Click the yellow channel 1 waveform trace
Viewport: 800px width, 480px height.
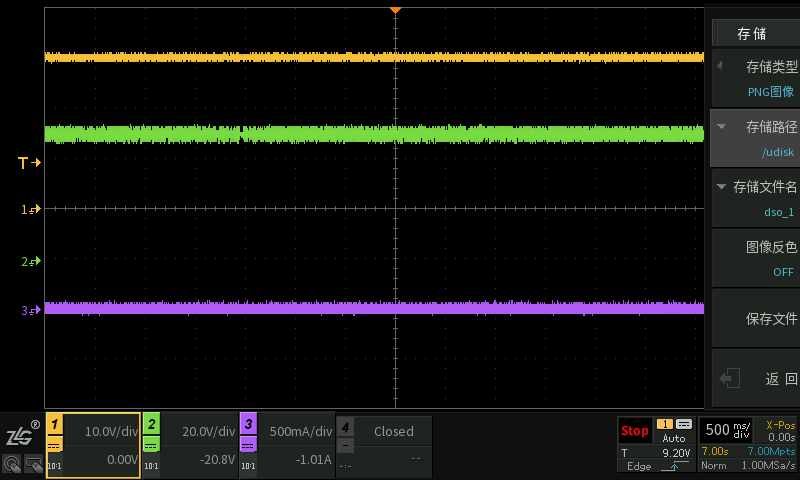(374, 57)
